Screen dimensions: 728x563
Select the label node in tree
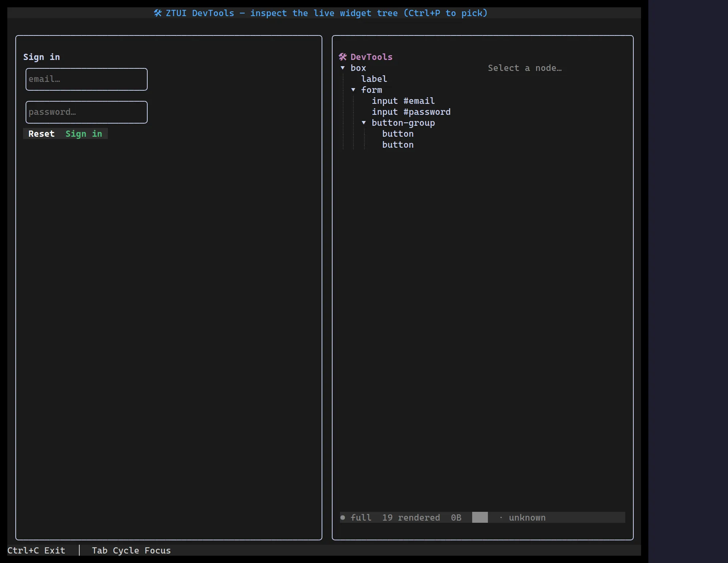click(x=374, y=79)
